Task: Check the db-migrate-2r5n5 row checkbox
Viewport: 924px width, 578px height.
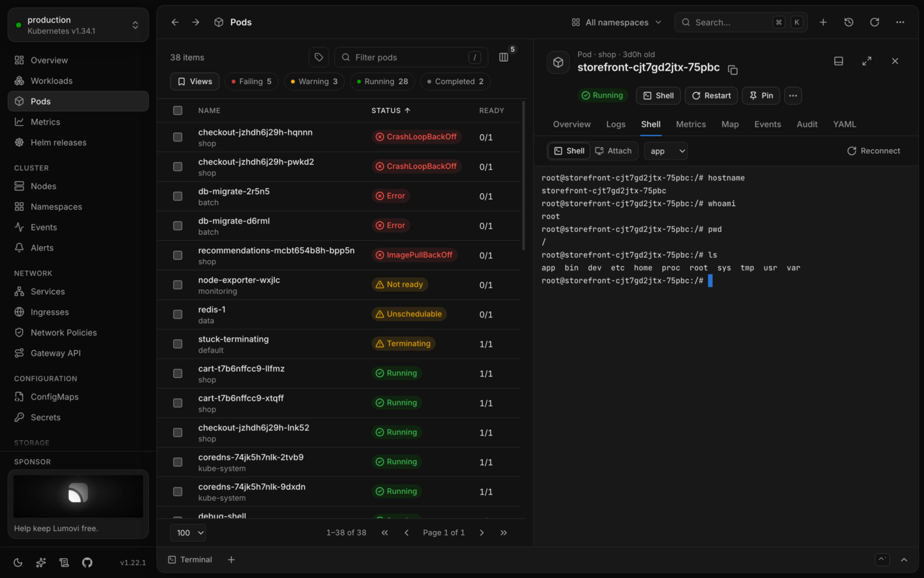Action: click(178, 196)
